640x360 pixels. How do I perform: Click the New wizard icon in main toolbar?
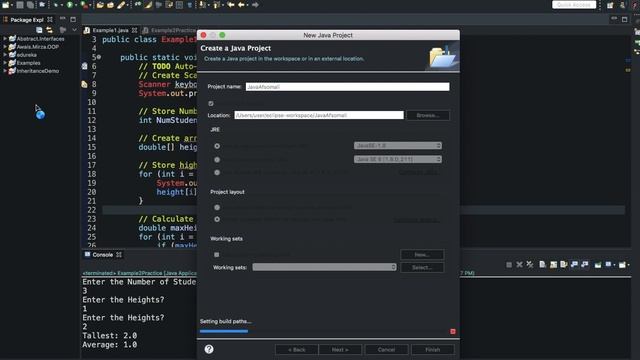(x=6, y=5)
